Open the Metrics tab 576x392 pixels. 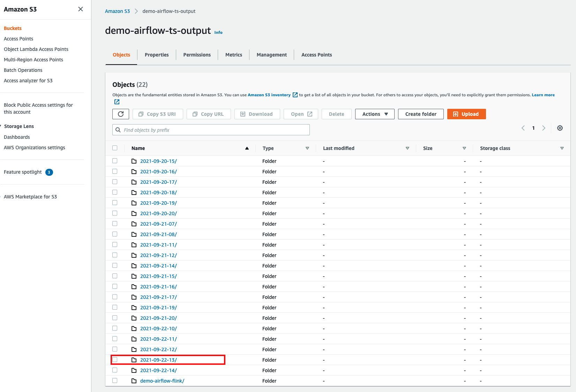pos(234,55)
